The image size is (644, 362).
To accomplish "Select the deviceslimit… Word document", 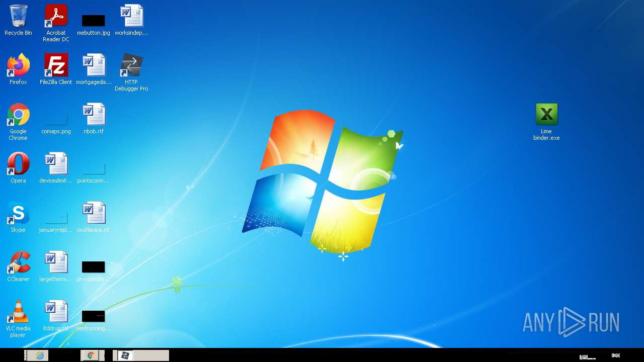I will [56, 168].
